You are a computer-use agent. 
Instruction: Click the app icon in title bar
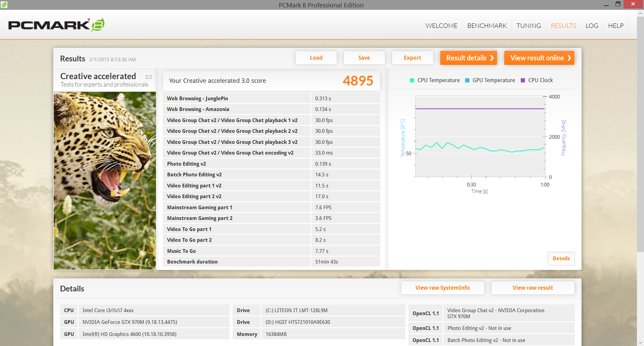(4, 5)
